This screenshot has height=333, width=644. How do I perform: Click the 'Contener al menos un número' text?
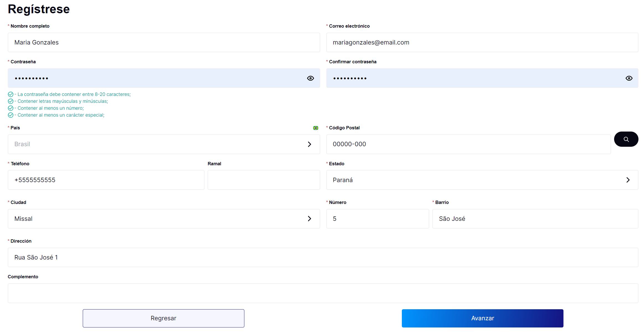[49, 108]
